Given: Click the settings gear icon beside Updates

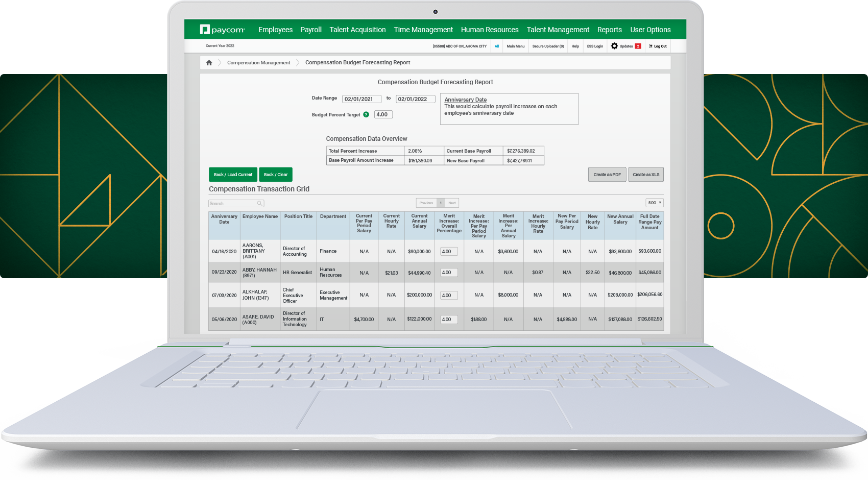Looking at the screenshot, I should (x=614, y=46).
